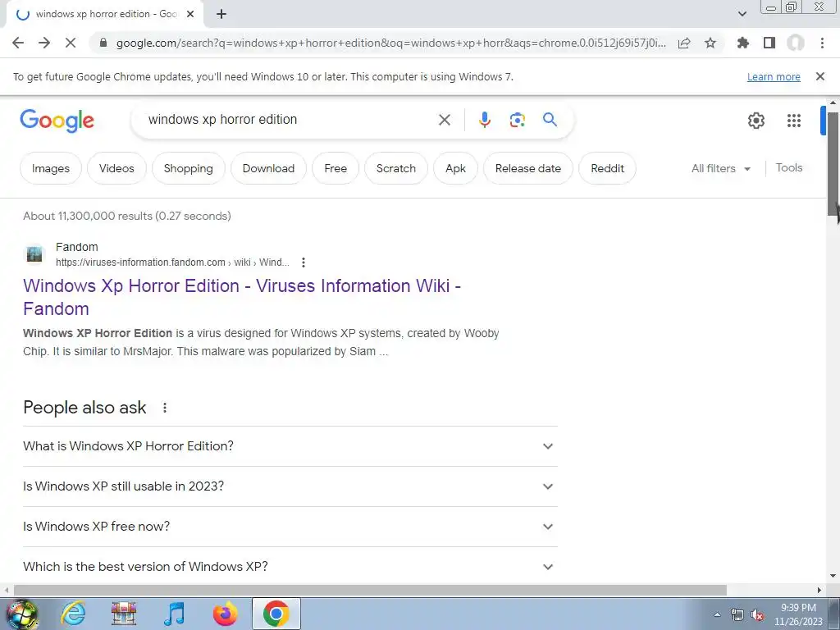The image size is (840, 630).
Task: Open Chrome profile avatar
Action: point(796,43)
